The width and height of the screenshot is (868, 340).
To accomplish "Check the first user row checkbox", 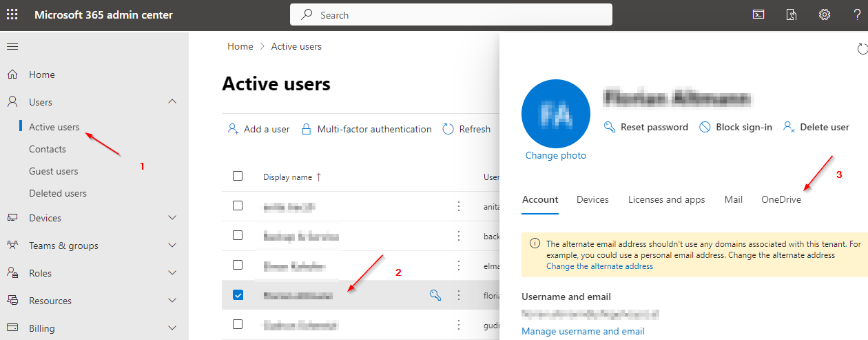I will [x=238, y=206].
